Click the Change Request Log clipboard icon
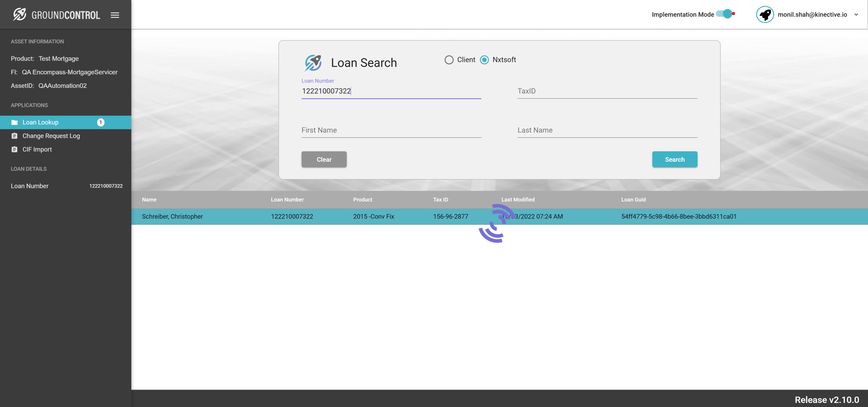Viewport: 868px width, 407px height. click(15, 136)
